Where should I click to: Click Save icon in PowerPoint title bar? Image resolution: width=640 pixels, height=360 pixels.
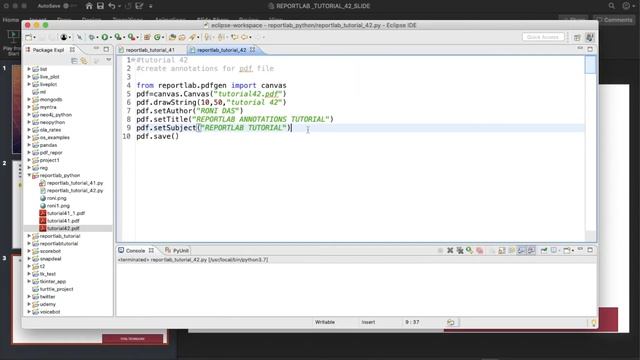[x=100, y=6]
